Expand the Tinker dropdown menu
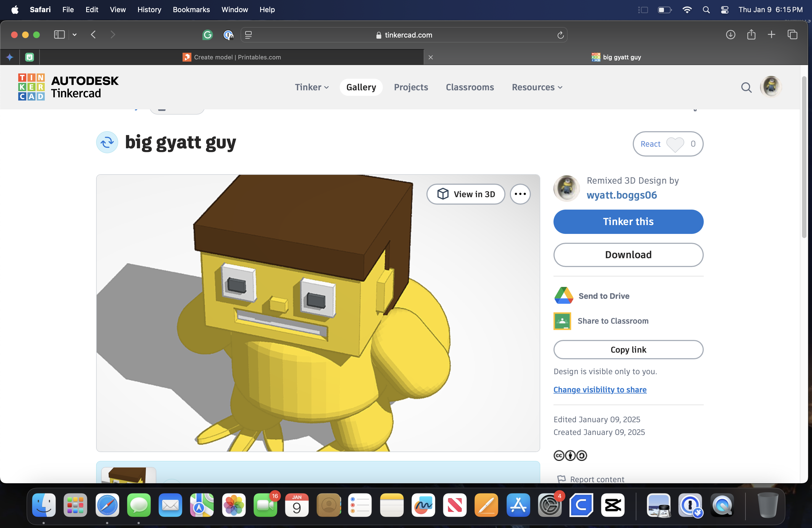The image size is (812, 528). [312, 87]
